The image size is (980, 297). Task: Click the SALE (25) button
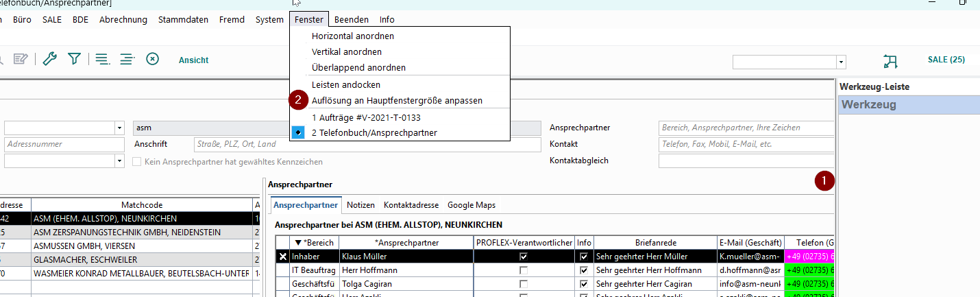[946, 60]
